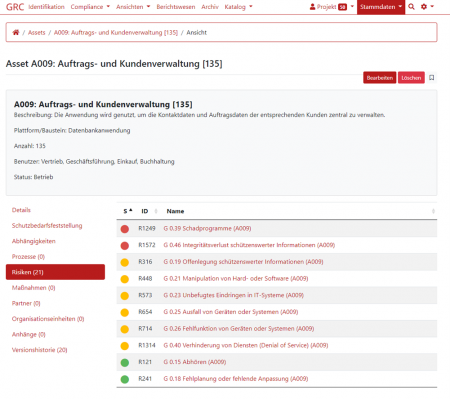Click the yellow status dot for R714
Viewport: 450px width, 399px height.
pyautogui.click(x=125, y=329)
